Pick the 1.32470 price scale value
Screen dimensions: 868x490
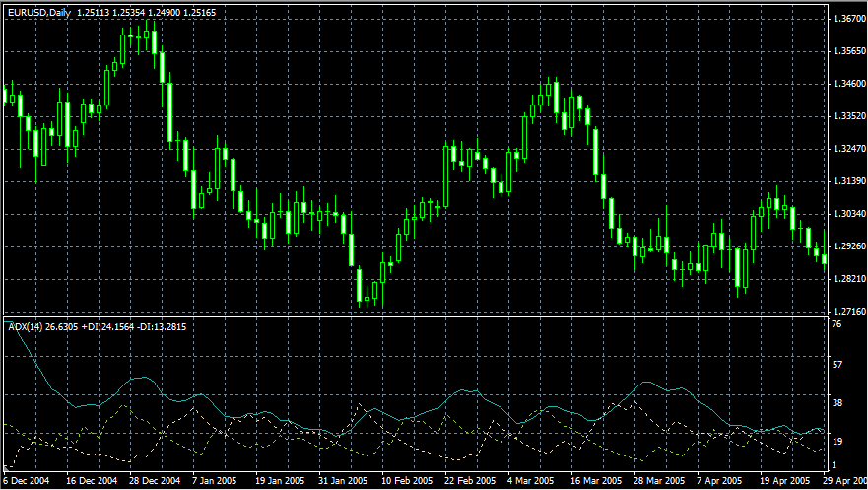point(848,149)
